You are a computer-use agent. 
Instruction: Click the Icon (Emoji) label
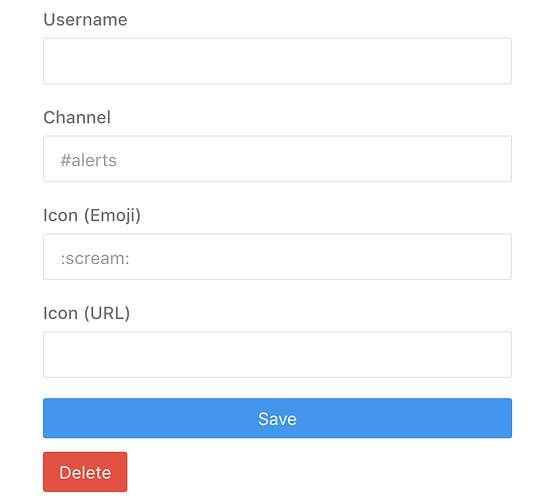tap(92, 216)
